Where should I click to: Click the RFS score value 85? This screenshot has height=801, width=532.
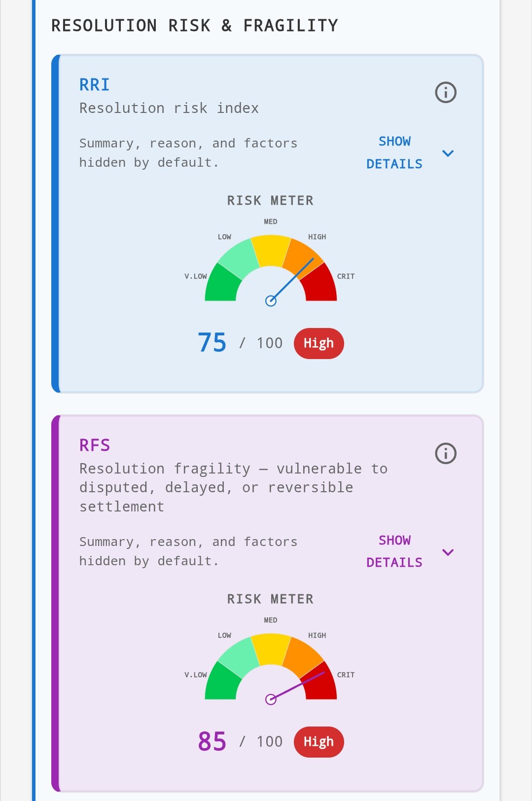point(212,741)
